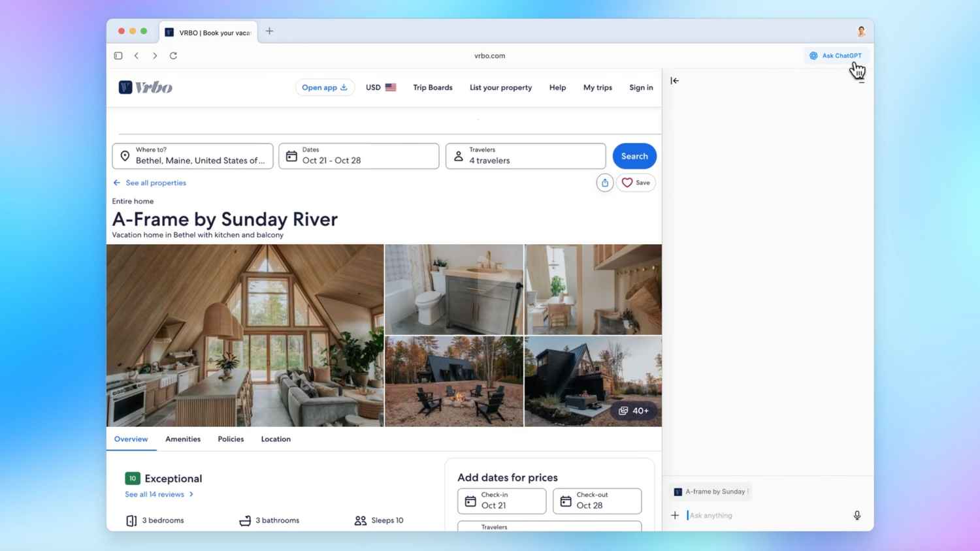Screen dimensions: 980x551
Task: Click the profile avatar in the toolbar
Action: tap(861, 31)
